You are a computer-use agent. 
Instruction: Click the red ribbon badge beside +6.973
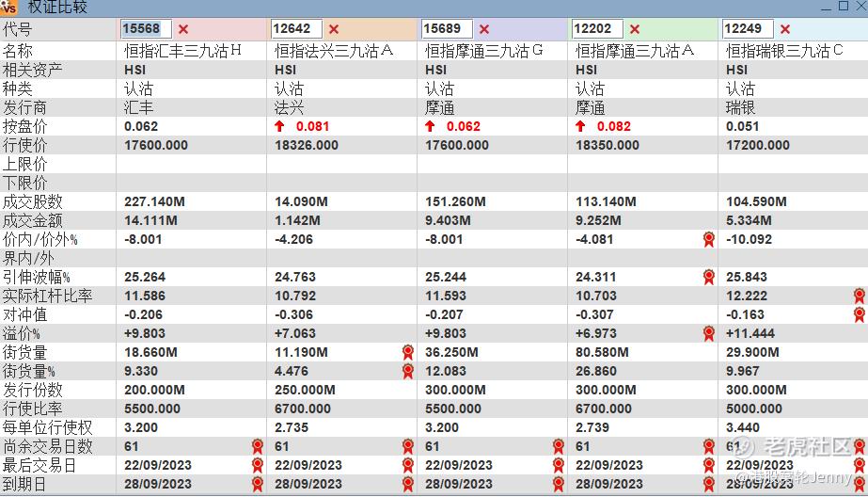[x=708, y=333]
